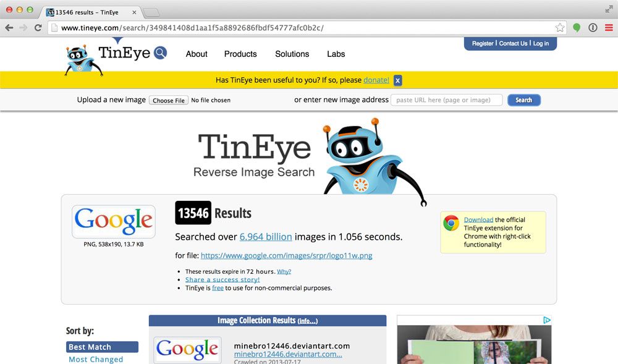Image resolution: width=618 pixels, height=364 pixels.
Task: Click the donate! link in the yellow banner
Action: tap(376, 80)
